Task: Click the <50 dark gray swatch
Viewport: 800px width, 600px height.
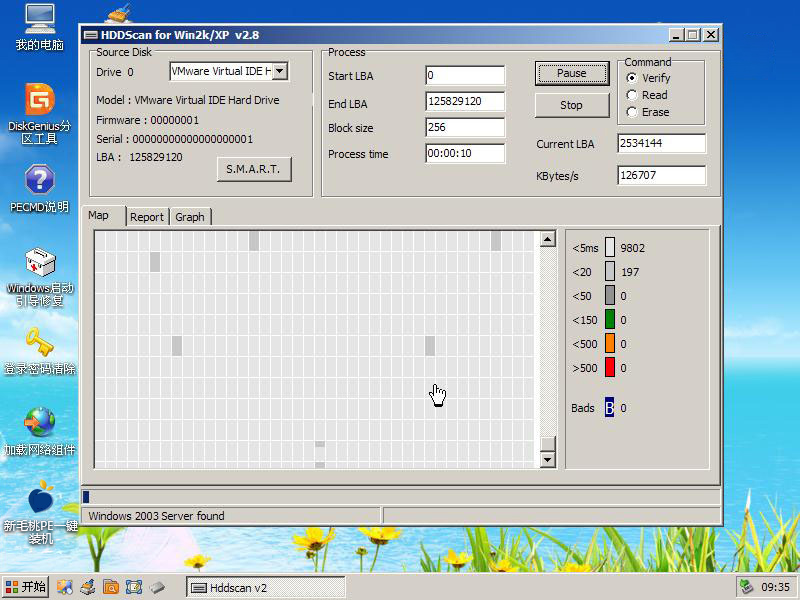Action: [x=610, y=295]
